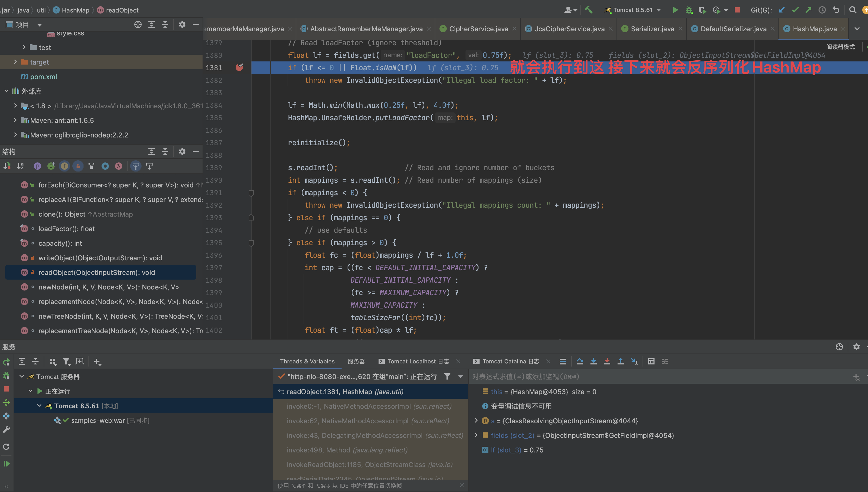Build project with the hammer icon
The width and height of the screenshot is (868, 492).
coord(589,10)
